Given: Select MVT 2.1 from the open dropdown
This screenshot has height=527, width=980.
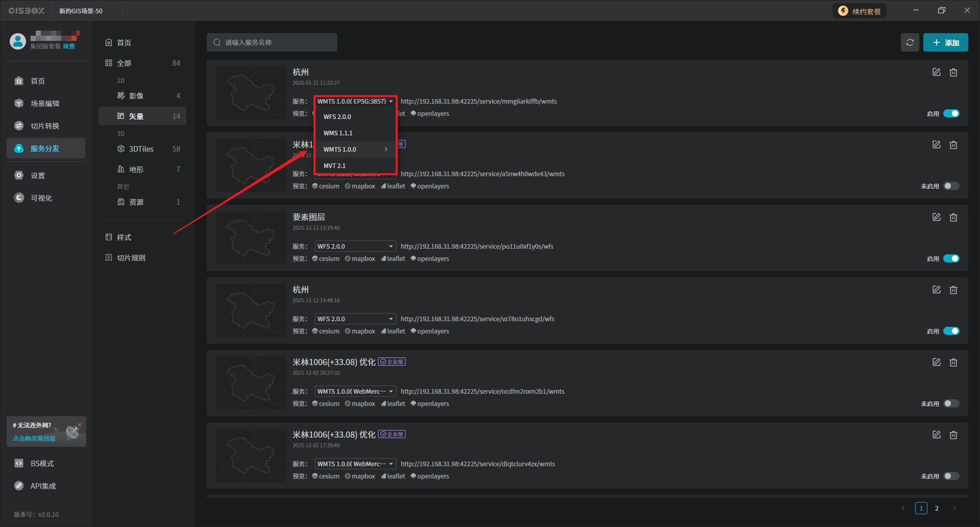Looking at the screenshot, I should (x=335, y=166).
